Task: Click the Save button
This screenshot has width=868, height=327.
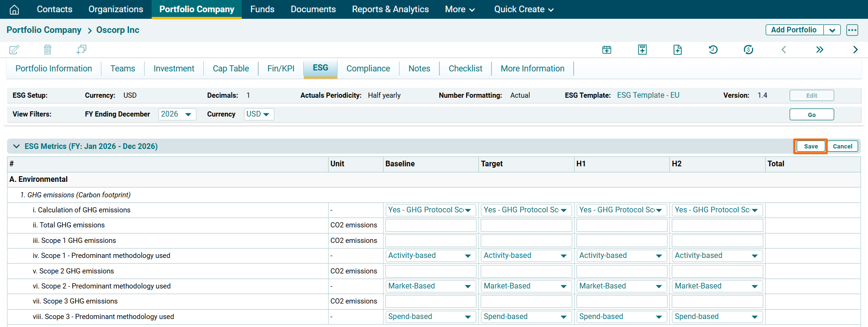Action: (x=810, y=147)
